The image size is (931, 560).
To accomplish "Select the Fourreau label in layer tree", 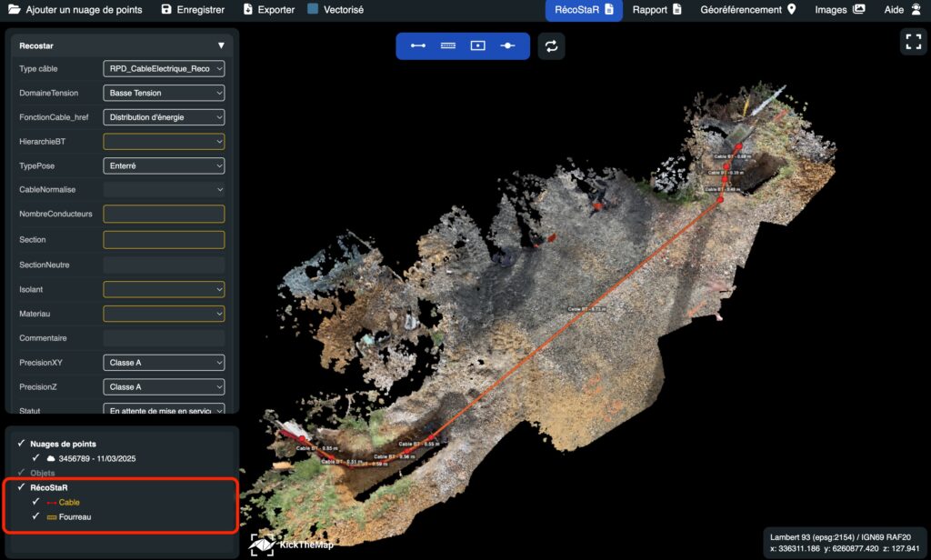I will 75,517.
